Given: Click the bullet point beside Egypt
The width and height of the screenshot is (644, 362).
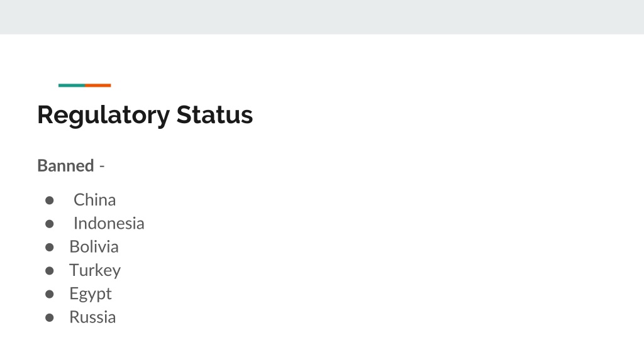Looking at the screenshot, I should tap(49, 294).
